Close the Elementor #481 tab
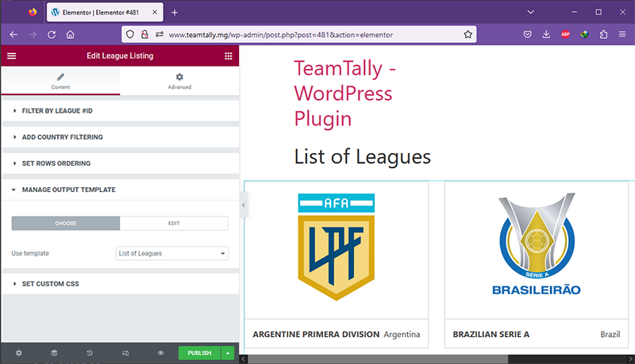Viewport: 635px width, 364px height. pyautogui.click(x=155, y=13)
